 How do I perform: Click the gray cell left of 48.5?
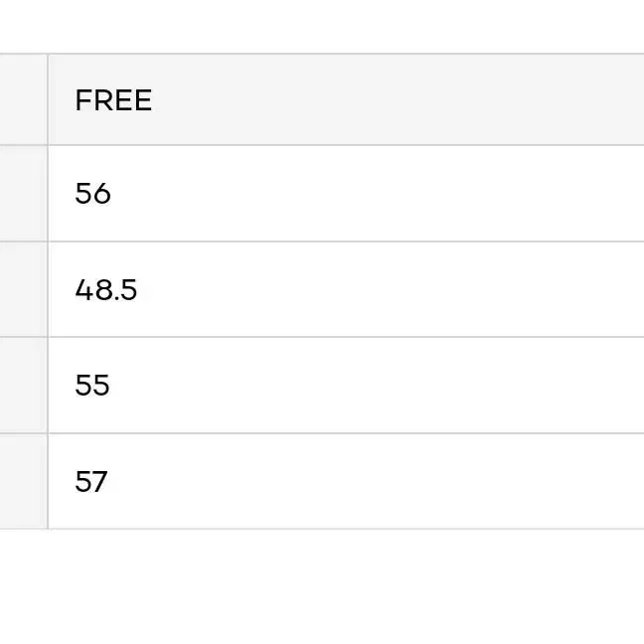tap(24, 289)
